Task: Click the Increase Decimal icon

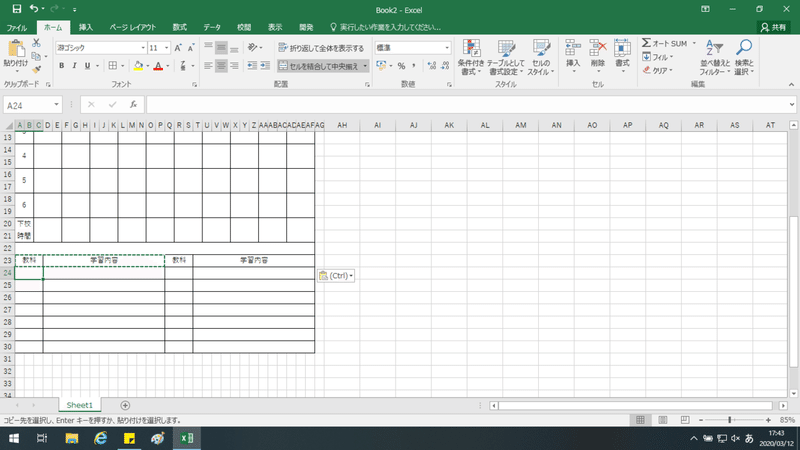Action: pos(432,66)
